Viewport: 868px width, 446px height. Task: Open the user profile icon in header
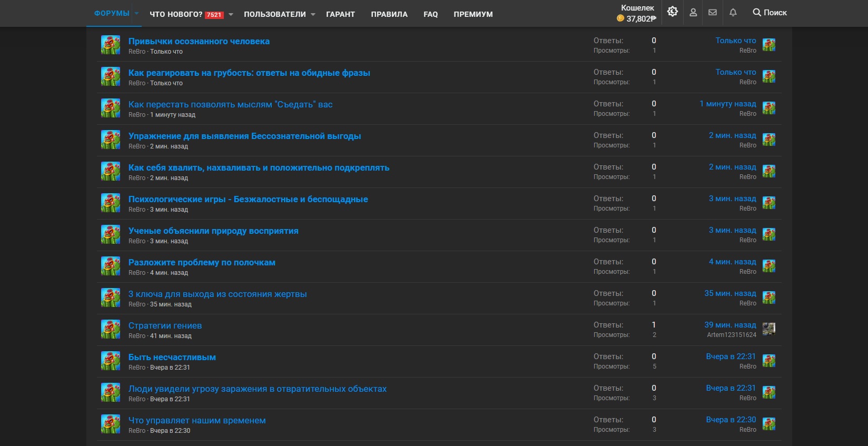(x=693, y=12)
